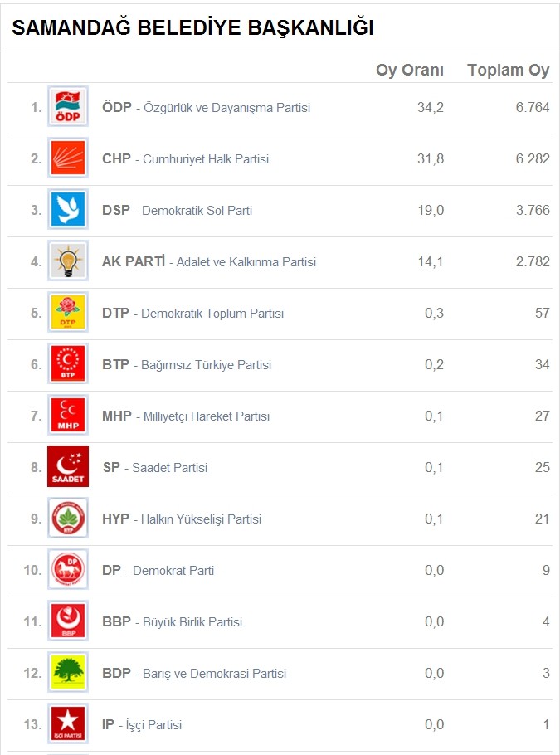Click the CHP party logo

[x=67, y=158]
